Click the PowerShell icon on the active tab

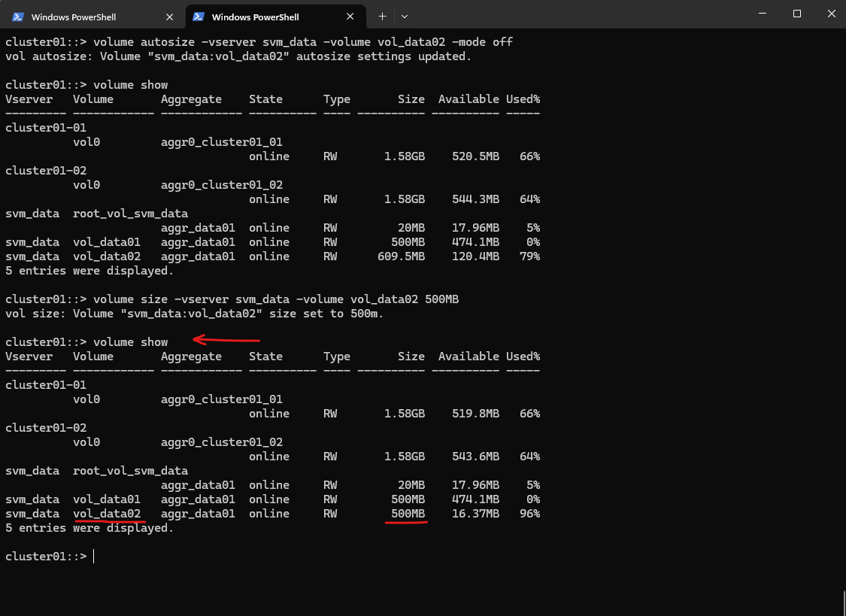click(x=199, y=17)
